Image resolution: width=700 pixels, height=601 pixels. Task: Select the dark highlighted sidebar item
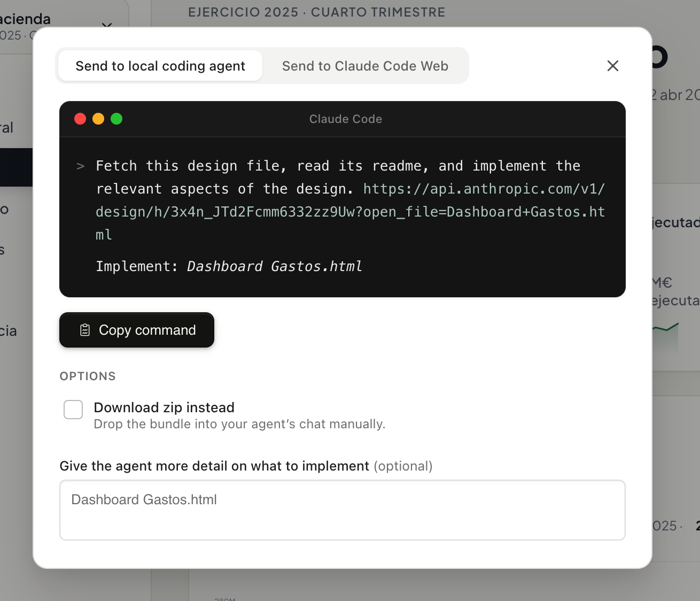pyautogui.click(x=16, y=167)
